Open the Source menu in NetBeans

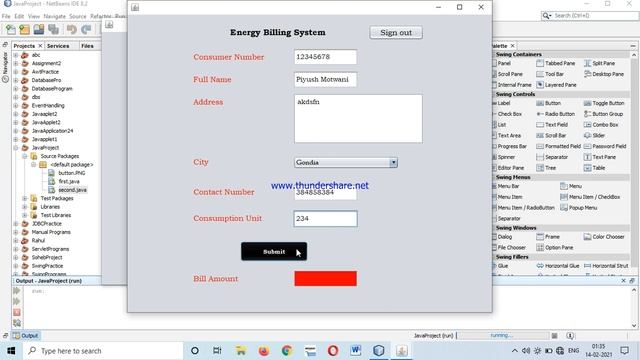[78, 16]
